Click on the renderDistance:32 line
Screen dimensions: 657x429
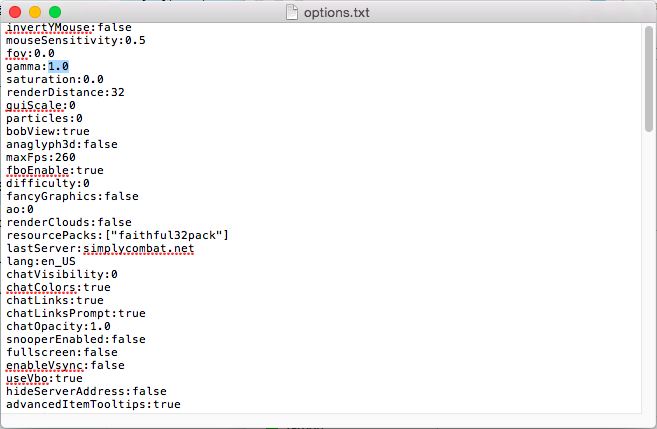tap(65, 92)
